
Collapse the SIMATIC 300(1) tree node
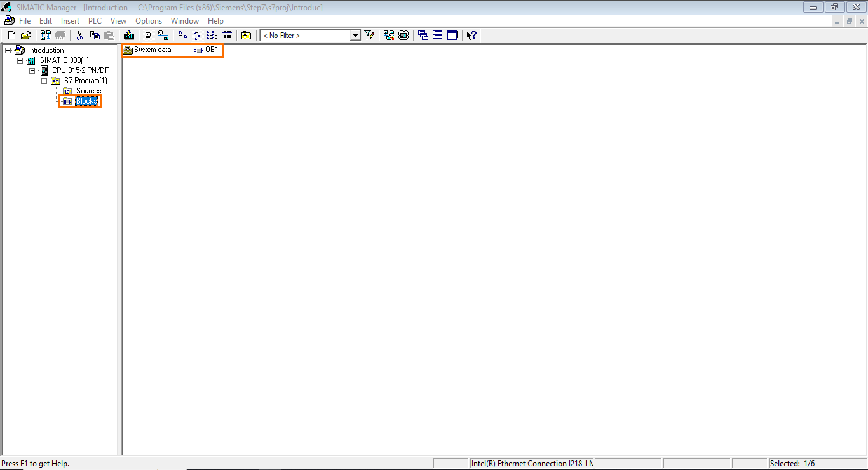20,60
